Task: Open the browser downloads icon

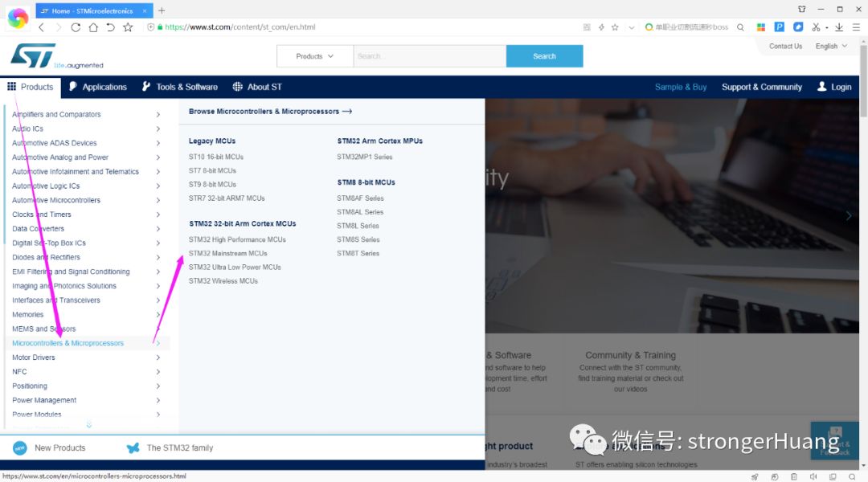Action: (839, 27)
